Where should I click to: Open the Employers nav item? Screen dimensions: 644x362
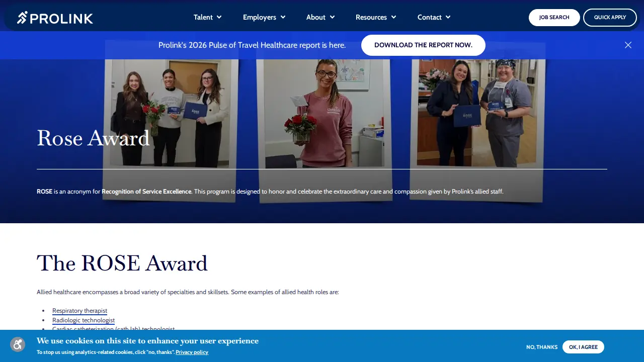coord(260,17)
